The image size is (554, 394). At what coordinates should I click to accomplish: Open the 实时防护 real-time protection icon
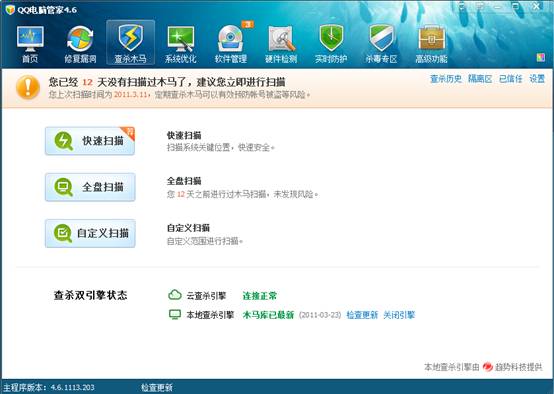pyautogui.click(x=331, y=44)
